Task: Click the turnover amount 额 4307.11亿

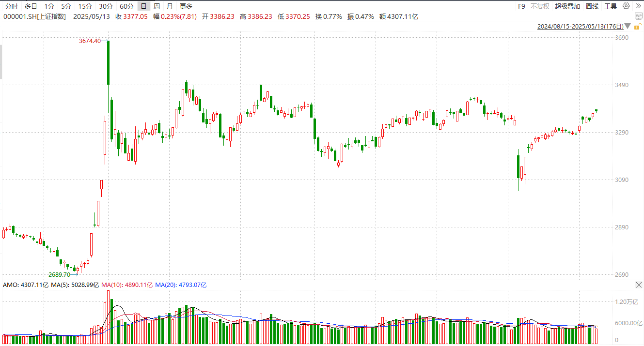Action: tap(399, 16)
